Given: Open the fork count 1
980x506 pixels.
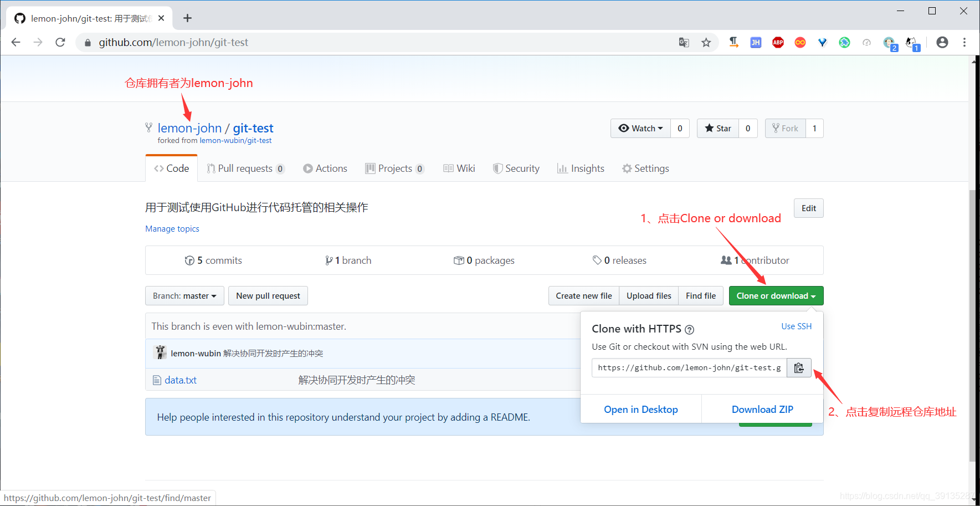Looking at the screenshot, I should [x=814, y=129].
